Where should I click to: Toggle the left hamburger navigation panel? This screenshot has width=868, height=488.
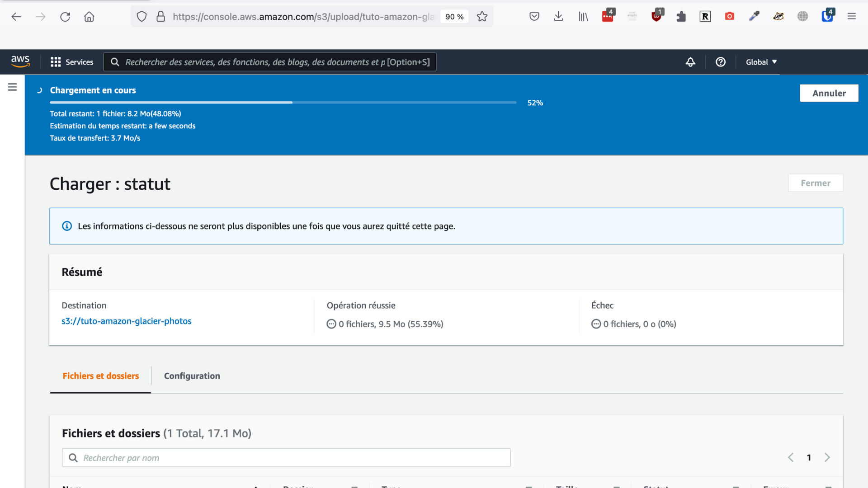[12, 87]
